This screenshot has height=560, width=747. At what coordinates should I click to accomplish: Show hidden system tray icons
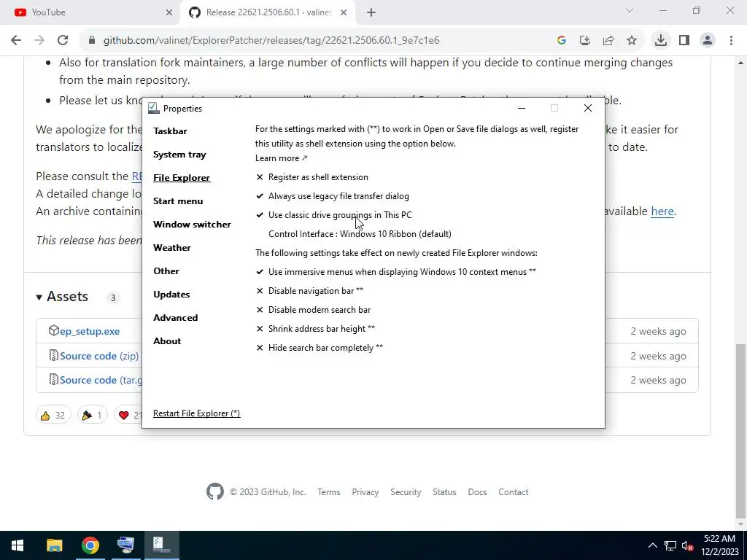(653, 545)
